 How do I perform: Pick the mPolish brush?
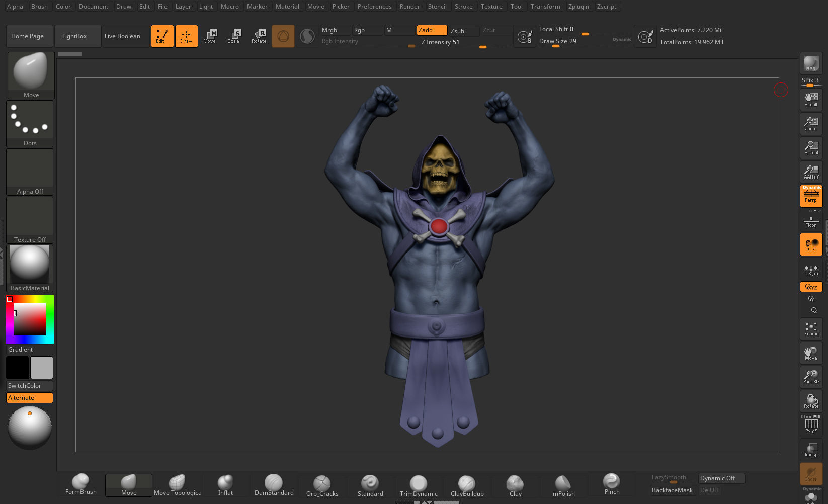click(563, 485)
